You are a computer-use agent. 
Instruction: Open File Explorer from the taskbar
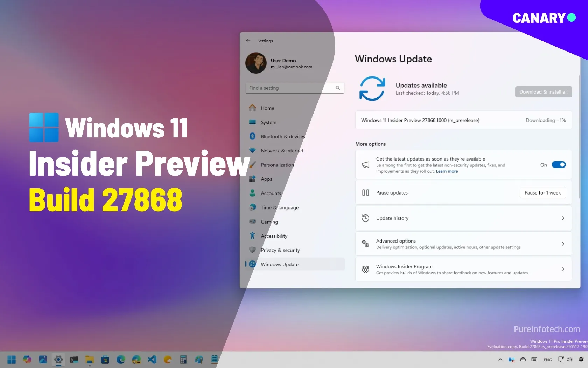click(x=90, y=360)
